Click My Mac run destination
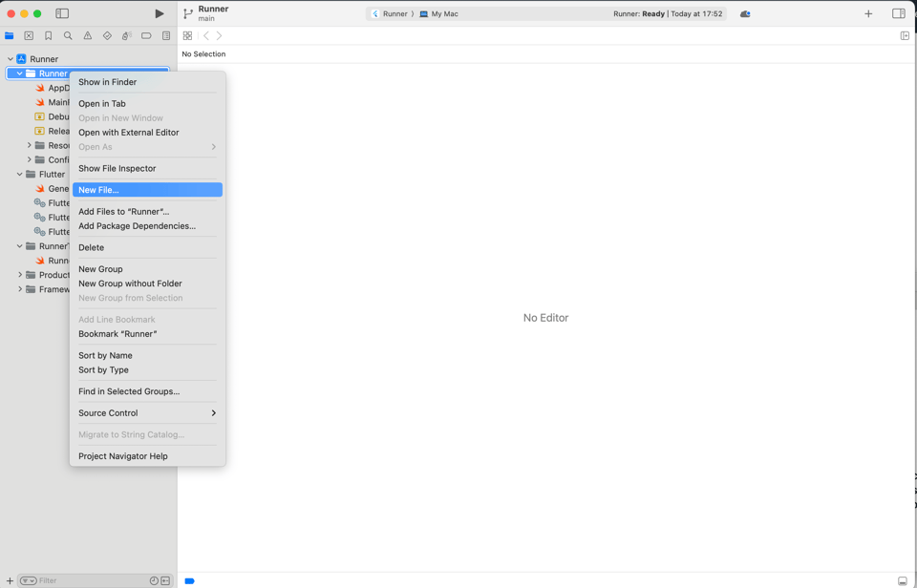The image size is (917, 588). click(x=444, y=14)
